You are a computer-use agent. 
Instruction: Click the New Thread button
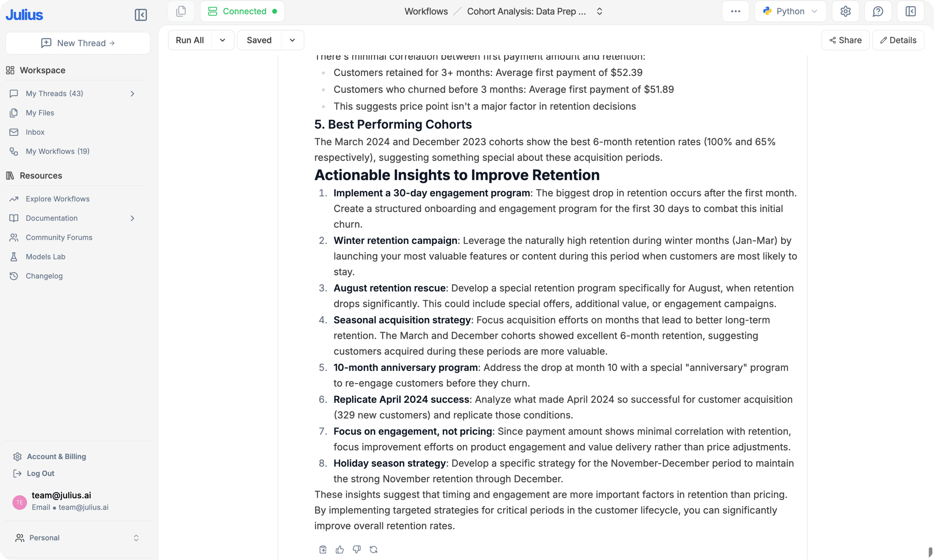point(78,43)
